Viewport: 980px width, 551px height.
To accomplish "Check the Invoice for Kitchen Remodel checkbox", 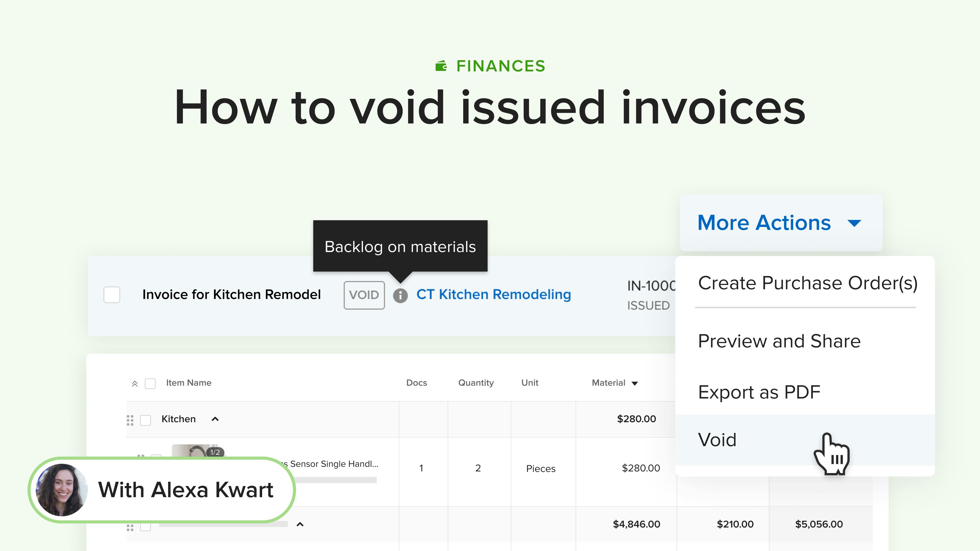I will click(112, 294).
